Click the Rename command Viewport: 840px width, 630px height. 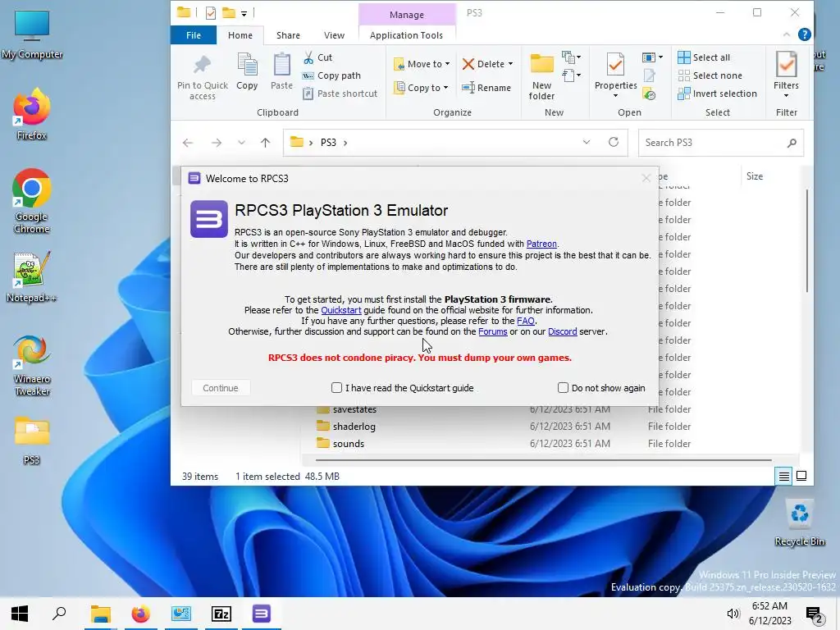(x=486, y=87)
